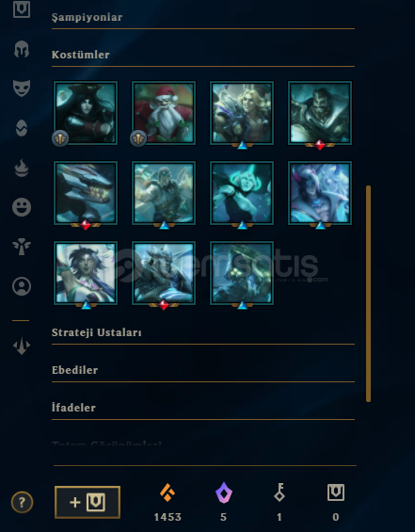Select the skins mask icon in sidebar
415x532 pixels.
tap(22, 89)
